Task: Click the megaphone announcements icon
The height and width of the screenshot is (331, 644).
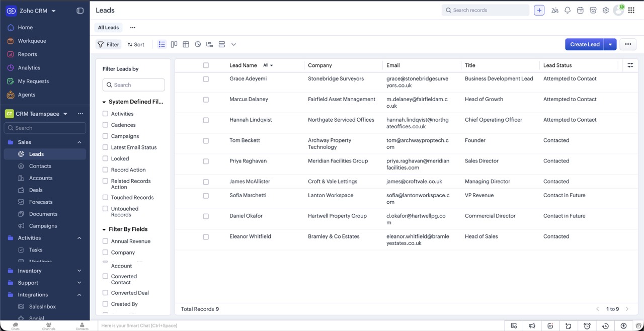Action: (x=532, y=326)
